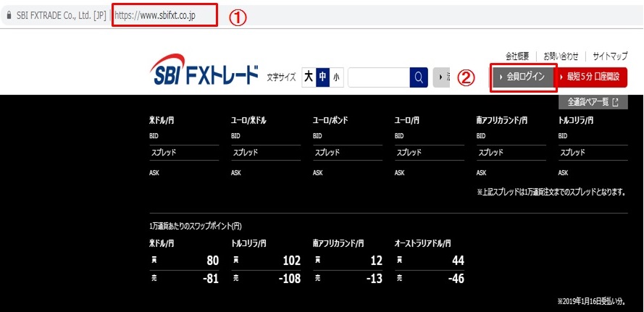644x312 pixels.
Task: Click the padlock security icon in address bar
Action: (x=9, y=16)
